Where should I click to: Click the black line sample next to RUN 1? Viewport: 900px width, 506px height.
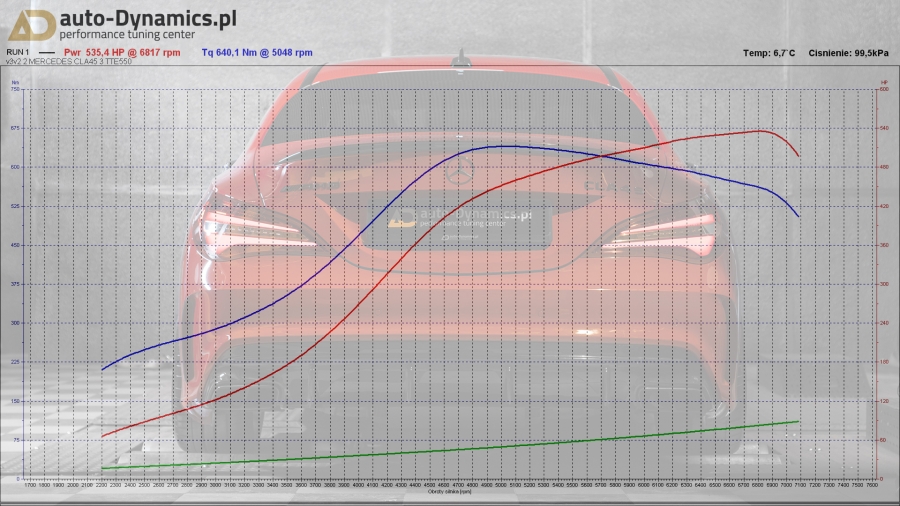pyautogui.click(x=45, y=52)
